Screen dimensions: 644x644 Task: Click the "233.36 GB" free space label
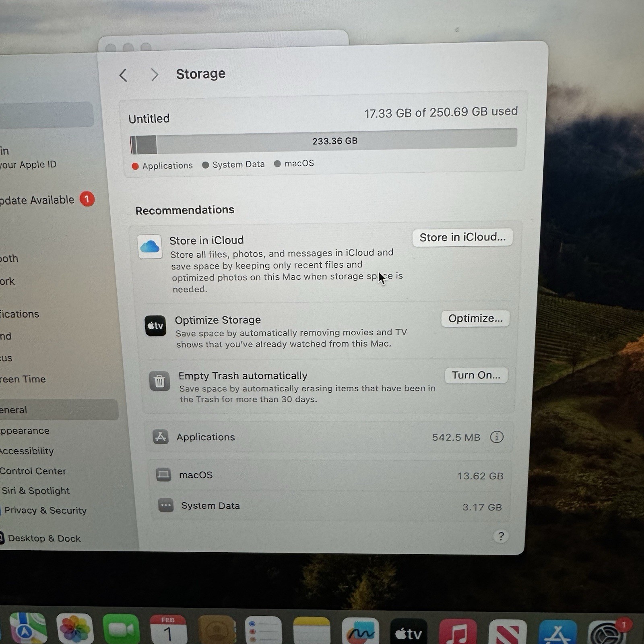pyautogui.click(x=335, y=141)
